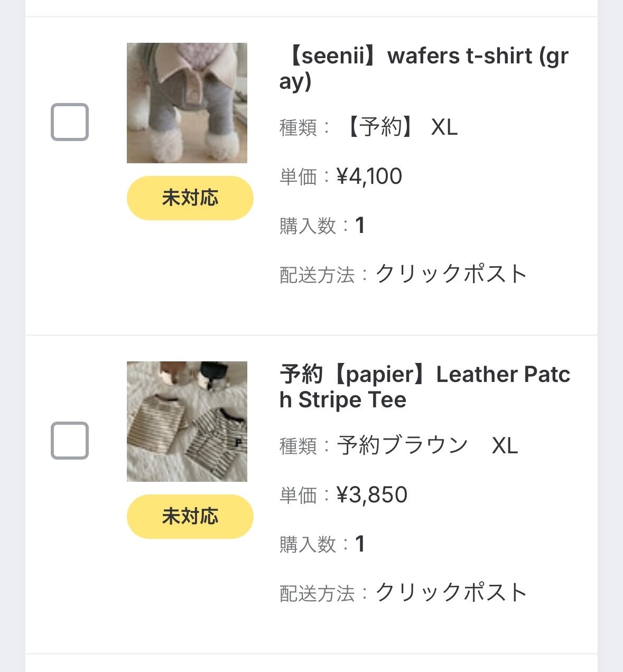Click the 【予約】 variant text of wafers t-shirt
The height and width of the screenshot is (672, 623).
379,127
